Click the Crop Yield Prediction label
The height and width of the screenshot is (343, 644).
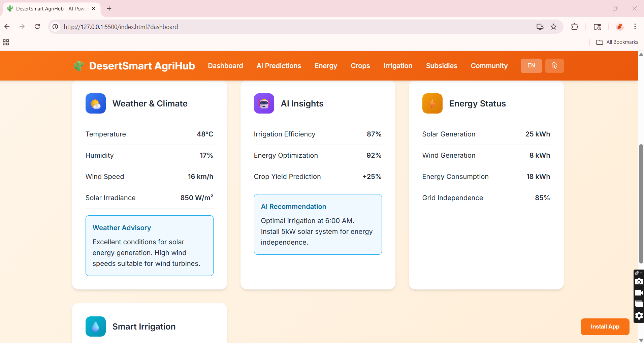coord(287,177)
